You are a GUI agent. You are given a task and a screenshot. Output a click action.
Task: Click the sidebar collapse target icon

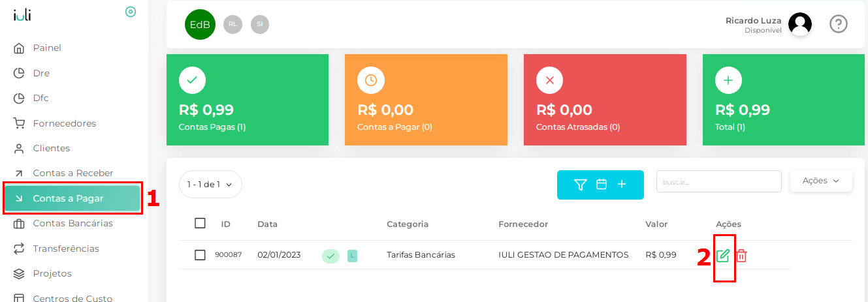pyautogui.click(x=131, y=12)
